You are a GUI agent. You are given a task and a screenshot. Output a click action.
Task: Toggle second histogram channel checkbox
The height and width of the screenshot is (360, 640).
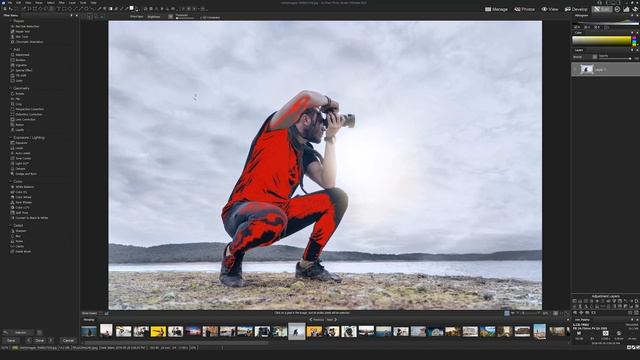[x=586, y=27]
